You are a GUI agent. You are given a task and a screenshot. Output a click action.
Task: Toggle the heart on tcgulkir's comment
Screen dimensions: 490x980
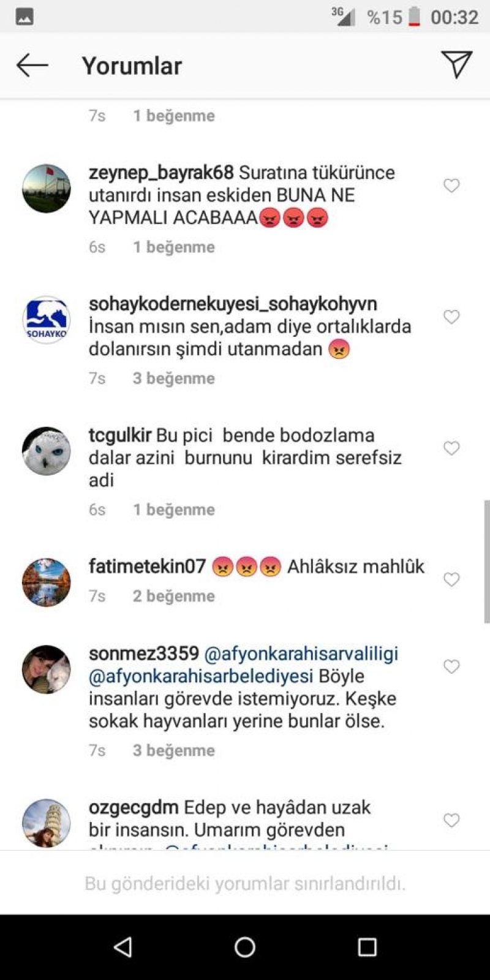coord(451,448)
